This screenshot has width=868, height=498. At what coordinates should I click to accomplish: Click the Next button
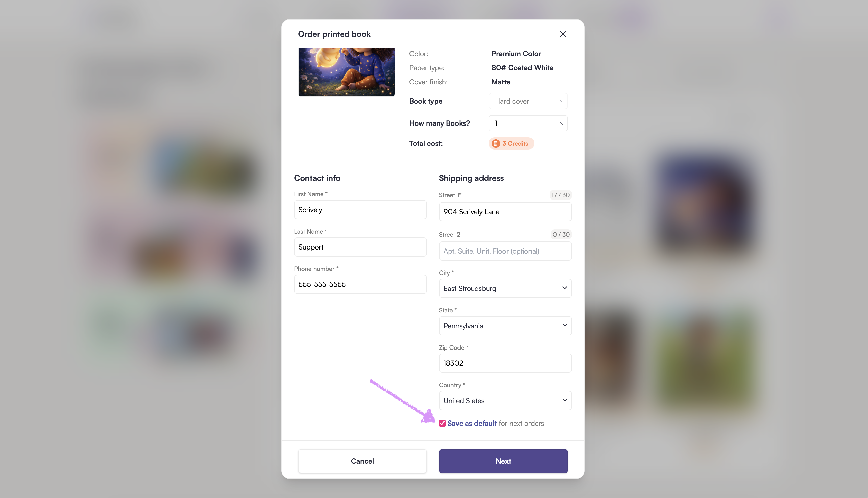[x=503, y=461]
